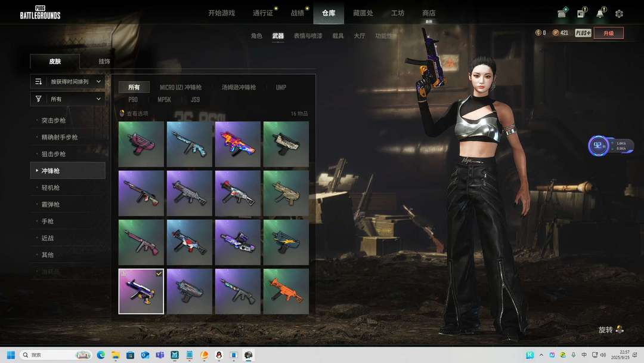Select the 挂饰 tab

click(104, 61)
